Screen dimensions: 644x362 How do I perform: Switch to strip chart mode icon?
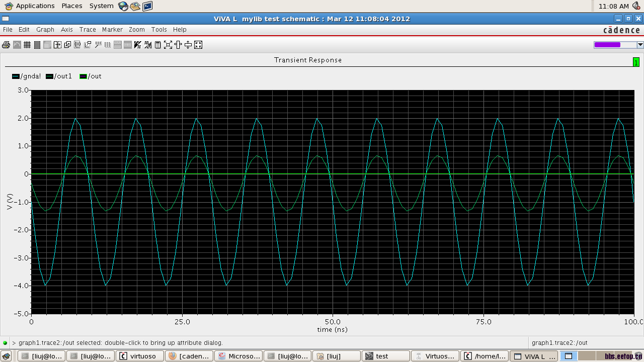37,45
